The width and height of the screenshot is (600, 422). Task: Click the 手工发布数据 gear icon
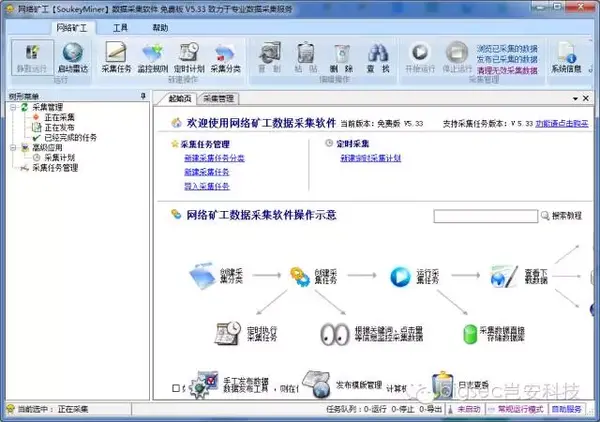204,385
